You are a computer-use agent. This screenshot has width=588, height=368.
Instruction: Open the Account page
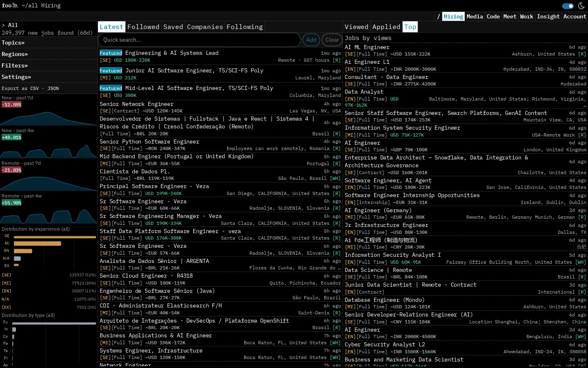pyautogui.click(x=575, y=16)
